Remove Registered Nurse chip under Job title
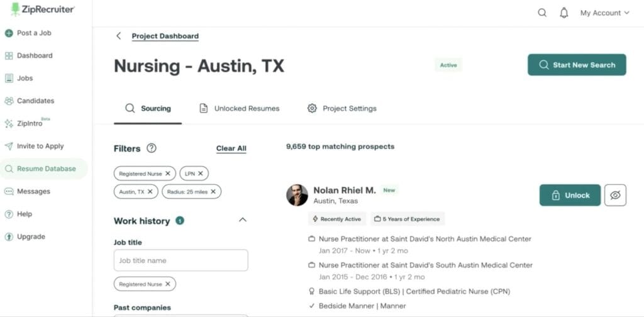The image size is (644, 317). [167, 284]
